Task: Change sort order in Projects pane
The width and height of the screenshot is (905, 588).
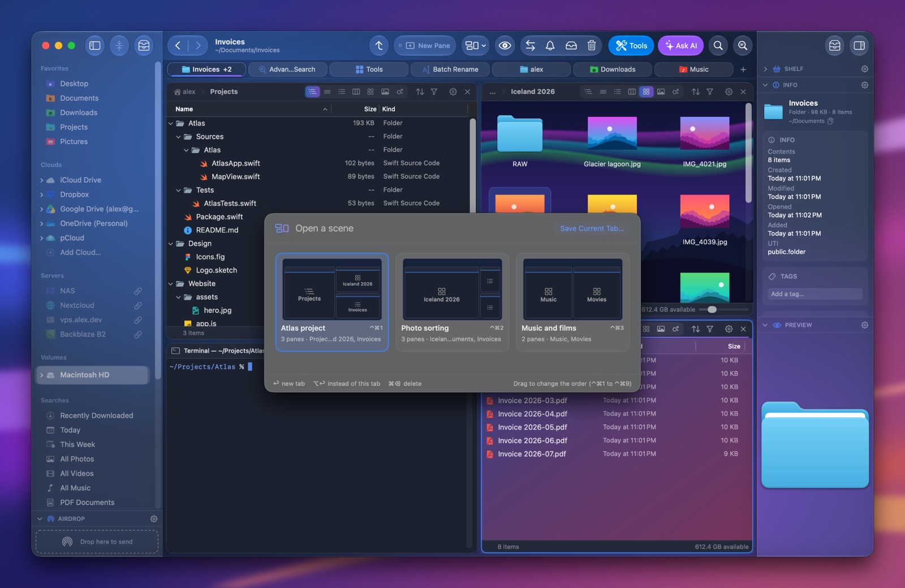Action: click(420, 92)
